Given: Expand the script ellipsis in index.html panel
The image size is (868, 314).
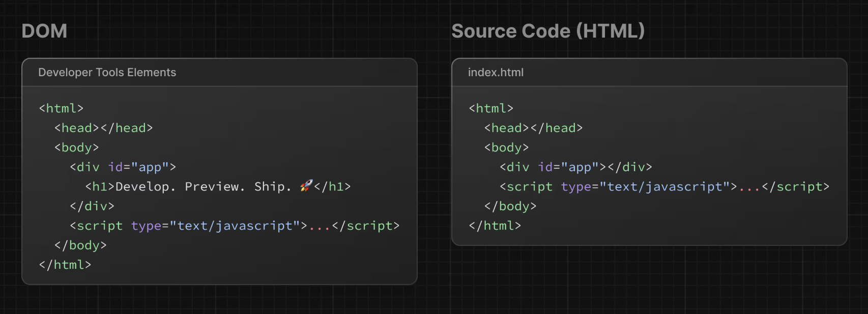Looking at the screenshot, I should pyautogui.click(x=749, y=187).
